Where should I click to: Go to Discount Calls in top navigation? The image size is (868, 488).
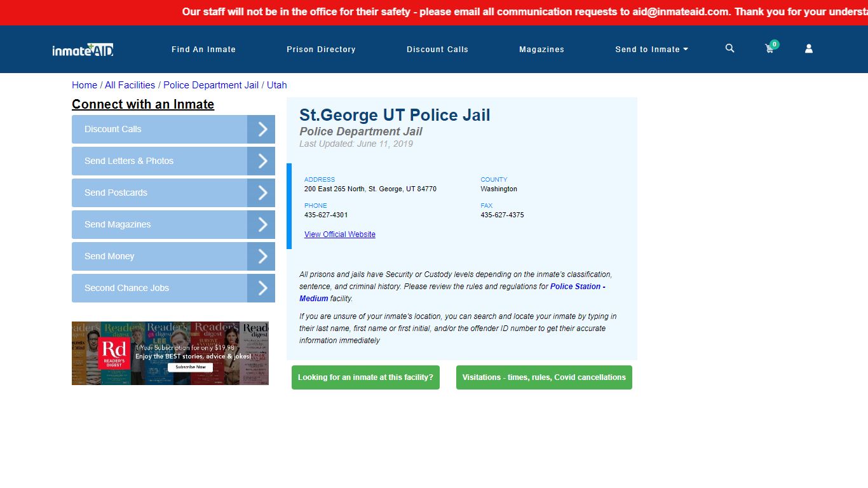[x=437, y=50]
